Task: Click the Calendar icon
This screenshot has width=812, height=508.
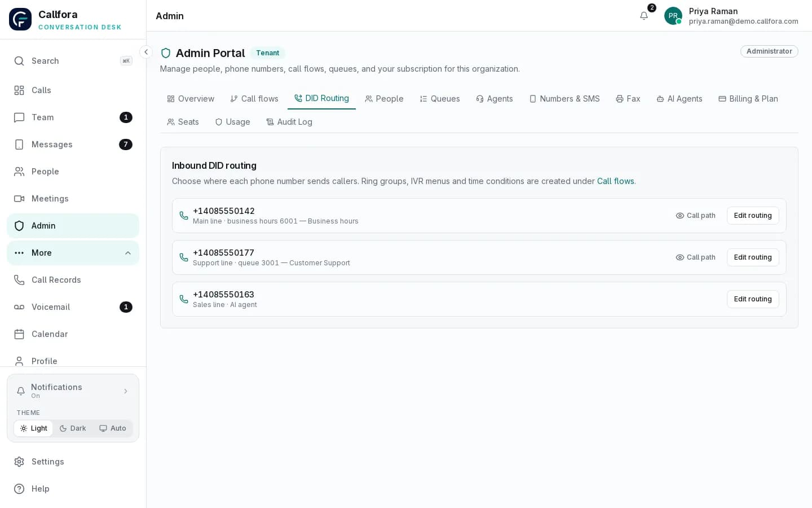Action: 19,334
